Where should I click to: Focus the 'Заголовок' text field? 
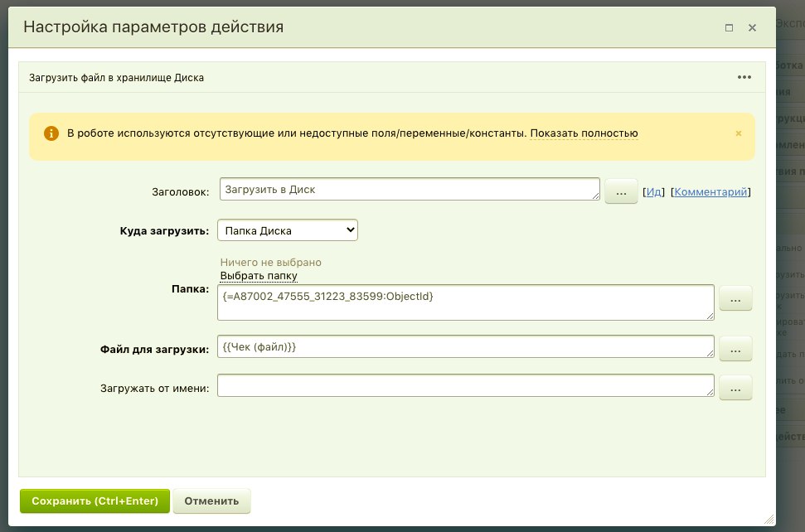(410, 189)
